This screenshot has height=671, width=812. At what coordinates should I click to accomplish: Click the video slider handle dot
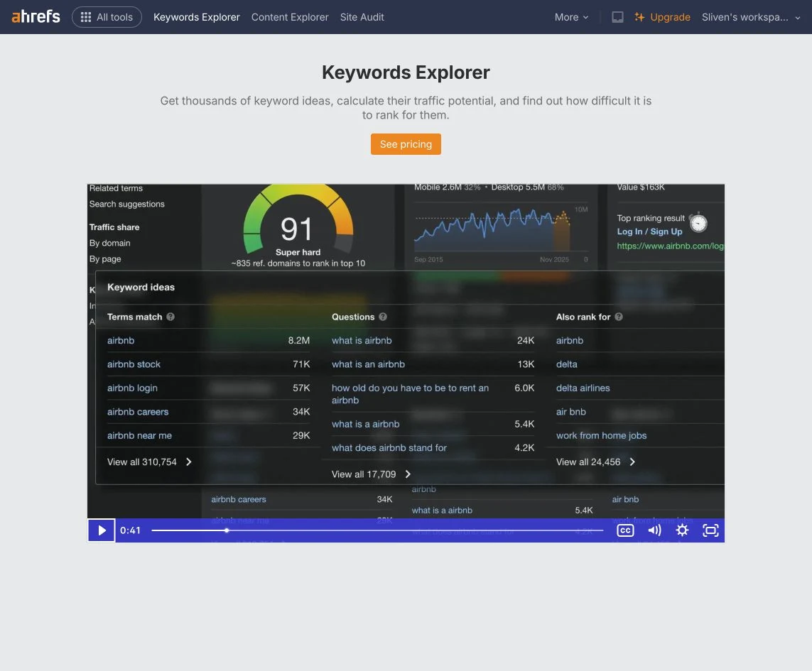227,530
